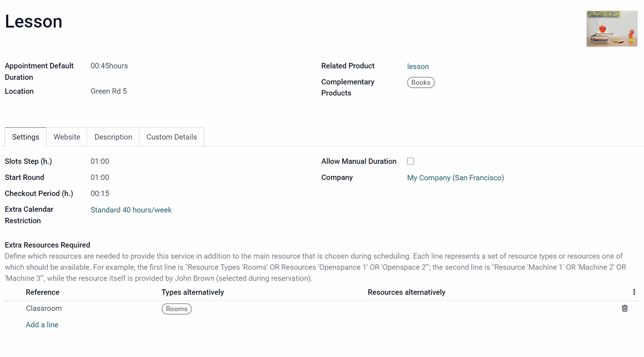
Task: Open Standard 40 hours/week calendar link
Action: coord(131,210)
